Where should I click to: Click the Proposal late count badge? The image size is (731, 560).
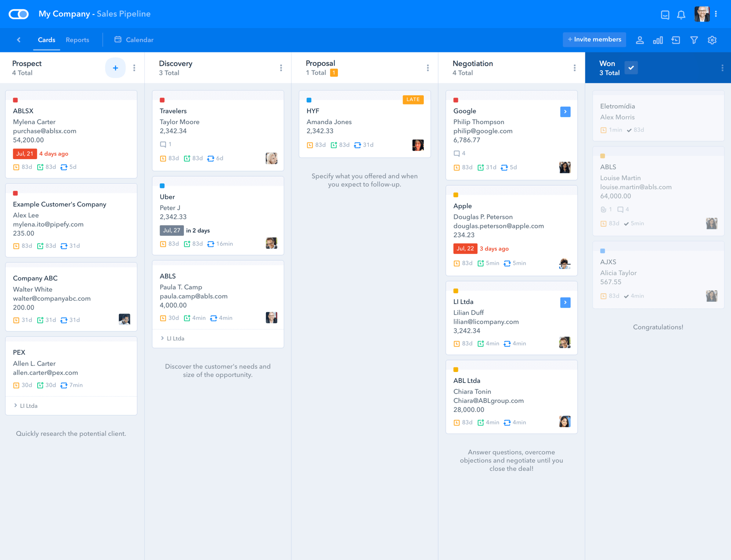[334, 73]
